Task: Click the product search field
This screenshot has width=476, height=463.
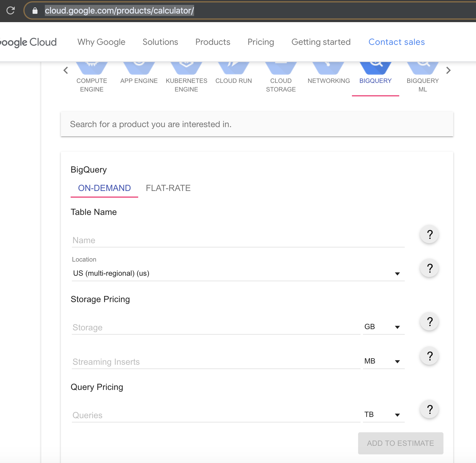Action: click(x=257, y=124)
